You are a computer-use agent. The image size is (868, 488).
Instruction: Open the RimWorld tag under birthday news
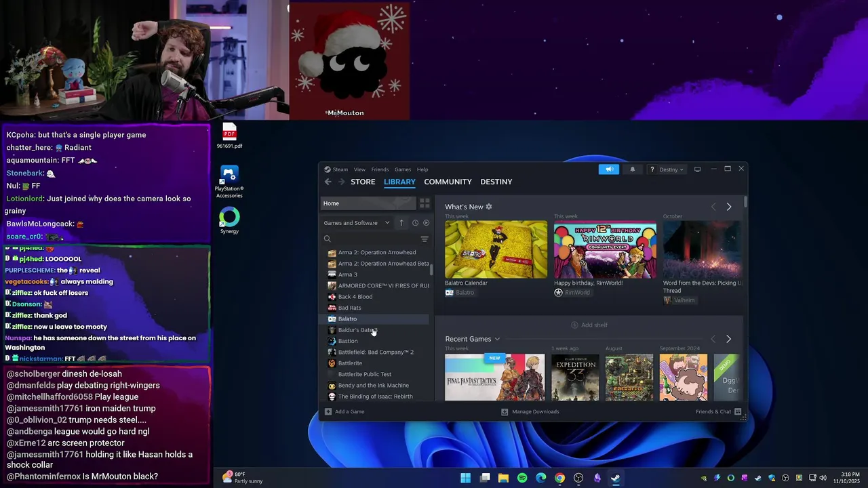[x=572, y=293]
